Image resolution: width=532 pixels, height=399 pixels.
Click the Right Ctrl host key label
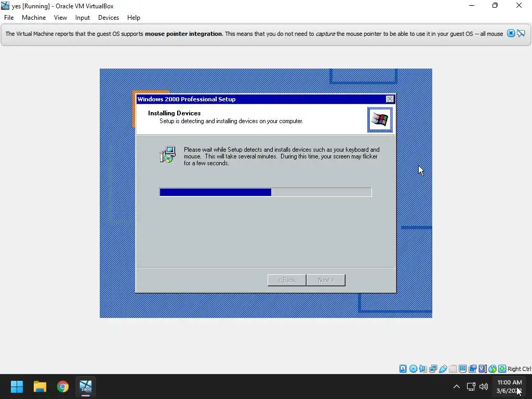pyautogui.click(x=519, y=369)
